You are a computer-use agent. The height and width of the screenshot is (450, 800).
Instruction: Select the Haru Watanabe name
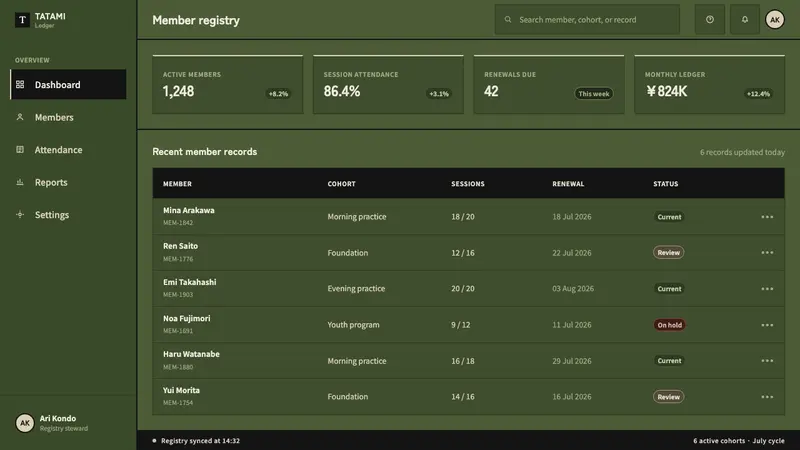click(x=191, y=354)
